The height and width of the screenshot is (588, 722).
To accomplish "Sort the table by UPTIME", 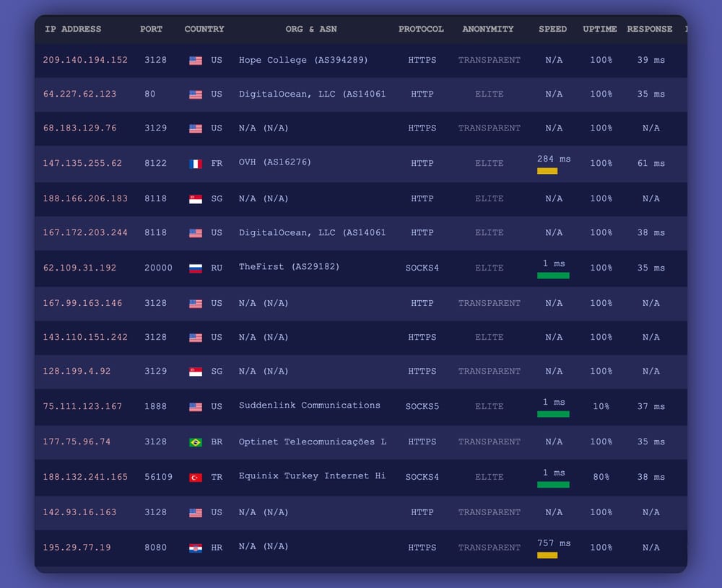I will (x=600, y=29).
